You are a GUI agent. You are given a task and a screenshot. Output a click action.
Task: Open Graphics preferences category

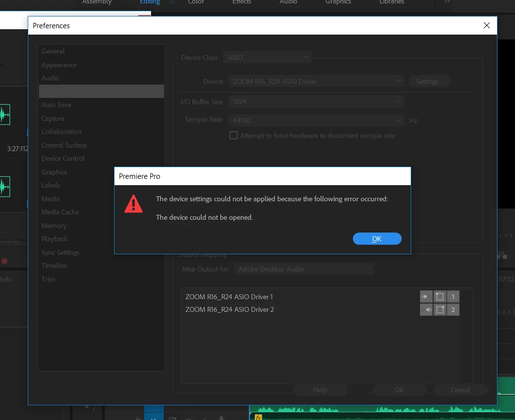tap(54, 172)
